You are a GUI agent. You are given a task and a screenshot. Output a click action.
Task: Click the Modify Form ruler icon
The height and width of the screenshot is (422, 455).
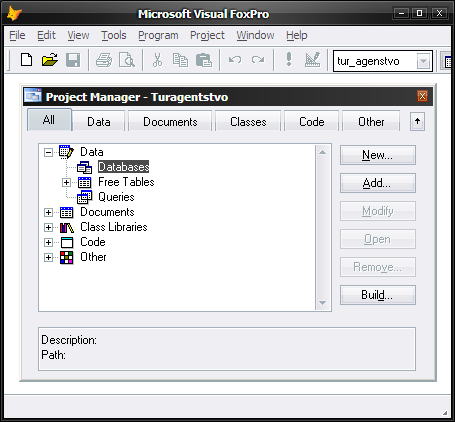[x=313, y=60]
